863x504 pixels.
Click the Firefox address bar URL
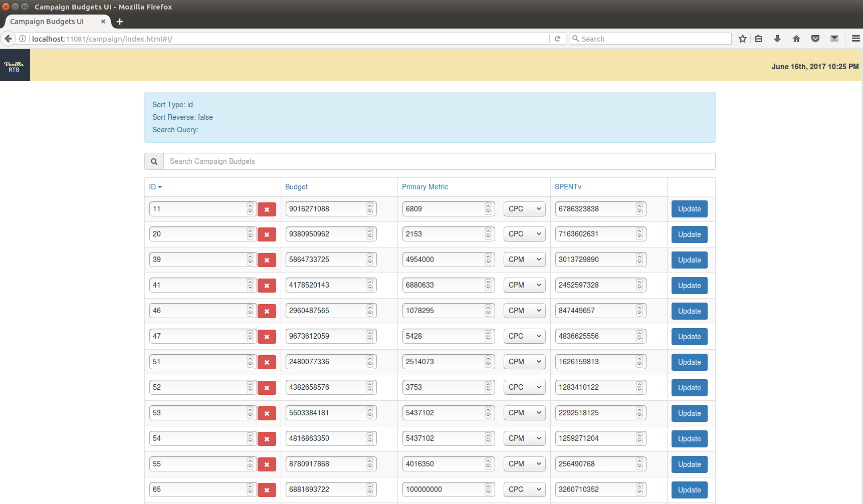coord(290,39)
